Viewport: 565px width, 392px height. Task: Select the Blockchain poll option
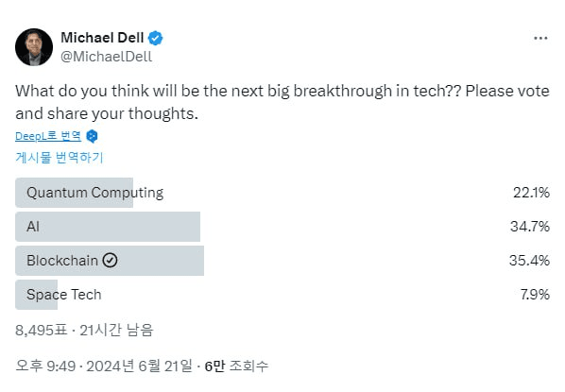click(282, 261)
